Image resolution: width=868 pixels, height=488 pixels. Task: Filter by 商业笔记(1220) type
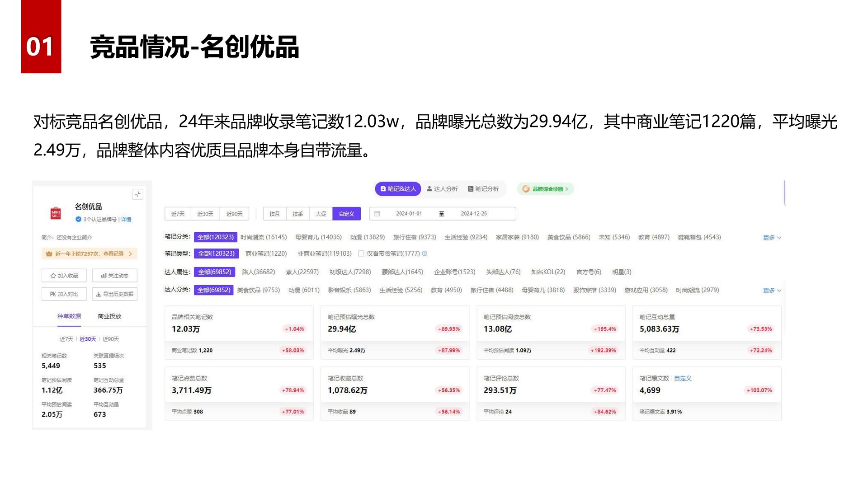coord(266,253)
